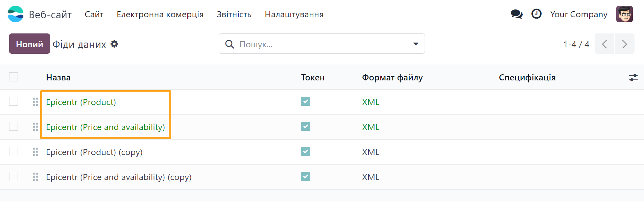Open the gear icon beside Фіди даних
Viewport: 644px width, 201px height.
pyautogui.click(x=114, y=44)
